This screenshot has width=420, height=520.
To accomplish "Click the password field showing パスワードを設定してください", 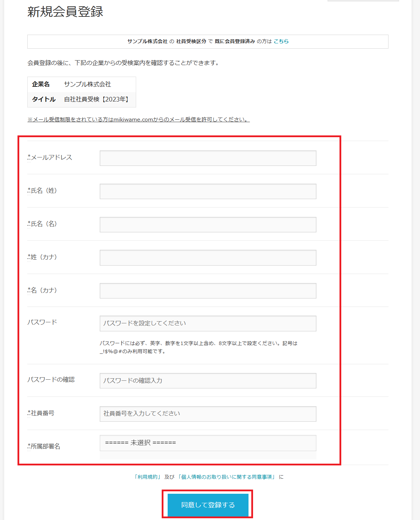I will 208,323.
